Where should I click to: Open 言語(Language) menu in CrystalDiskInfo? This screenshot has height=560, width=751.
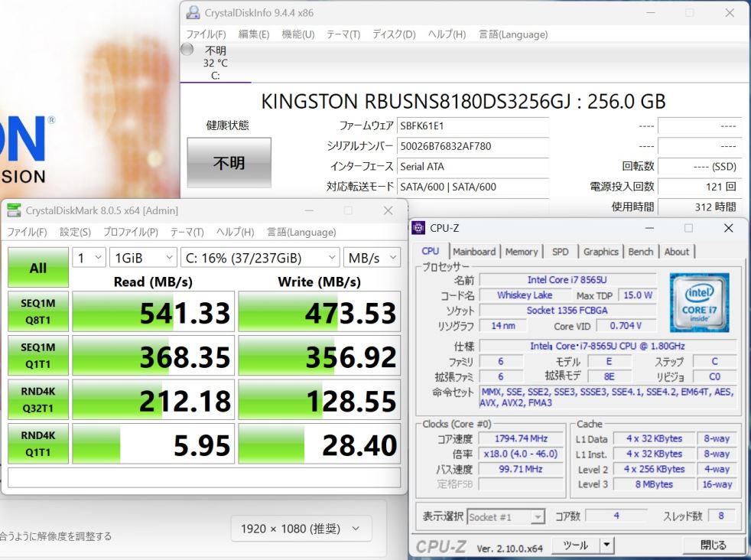click(x=513, y=34)
